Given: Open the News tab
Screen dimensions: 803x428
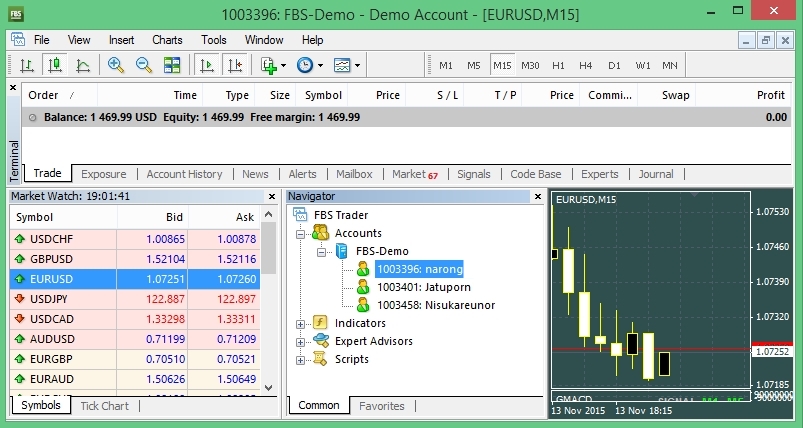Looking at the screenshot, I should click(x=255, y=174).
